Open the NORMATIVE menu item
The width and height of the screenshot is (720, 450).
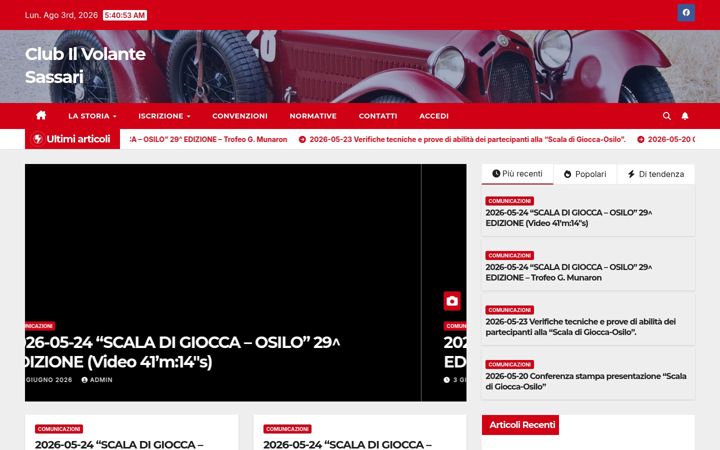[x=313, y=116]
